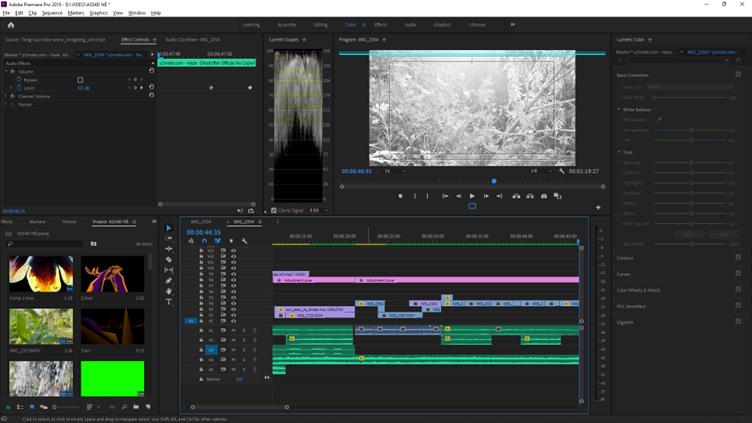Click the Home icon in the top bar
The image size is (752, 423).
coord(11,25)
